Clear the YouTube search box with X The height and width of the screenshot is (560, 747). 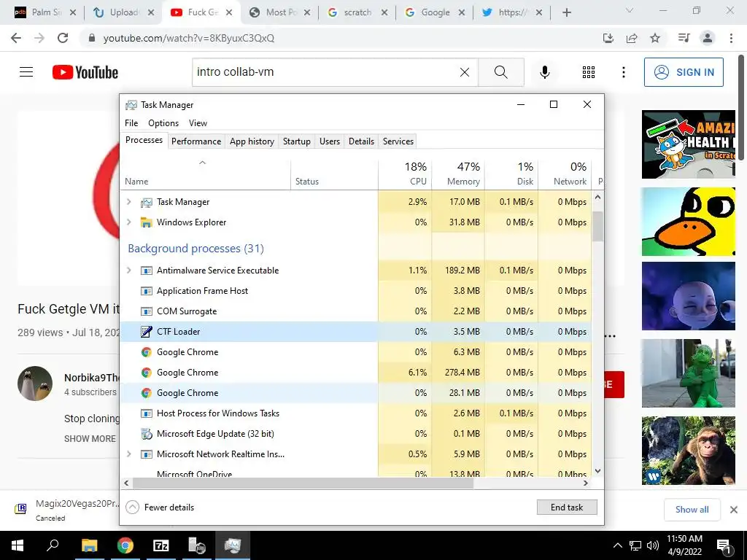tap(465, 72)
